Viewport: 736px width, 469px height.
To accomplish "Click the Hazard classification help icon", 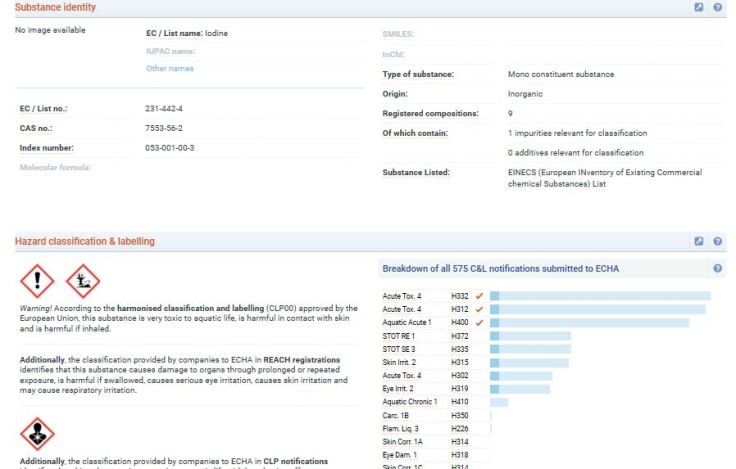I will point(718,242).
